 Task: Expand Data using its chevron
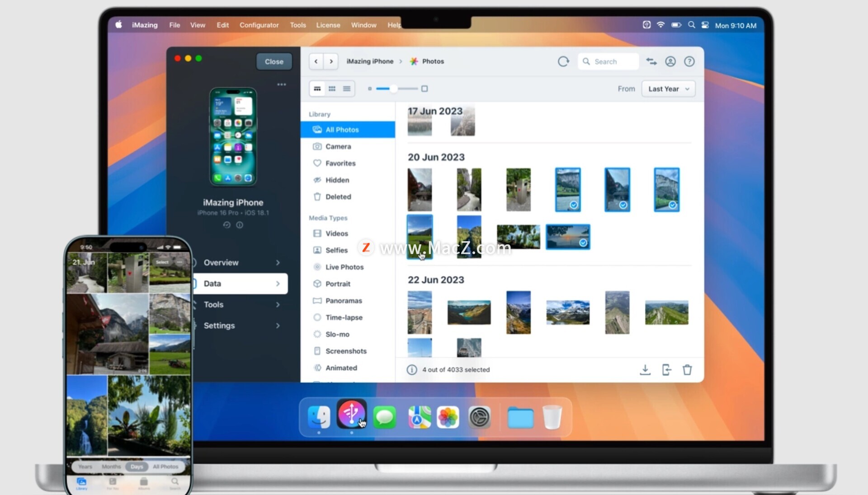coord(278,284)
